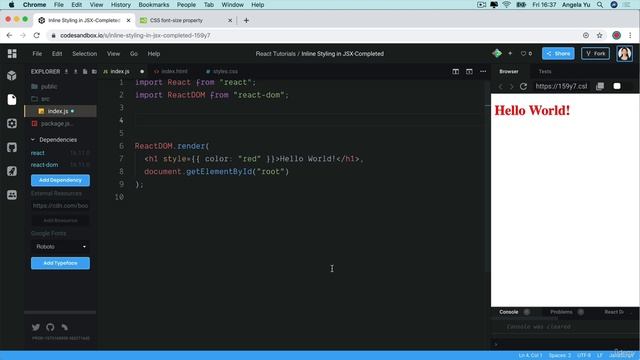Open the GitHub sidebar icon
The height and width of the screenshot is (360, 640).
click(12, 147)
